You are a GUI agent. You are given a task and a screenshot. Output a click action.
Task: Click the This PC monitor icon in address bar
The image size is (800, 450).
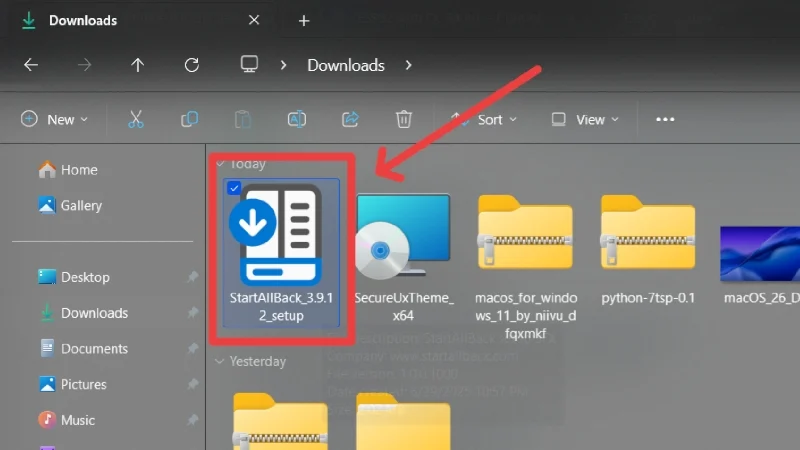click(249, 64)
